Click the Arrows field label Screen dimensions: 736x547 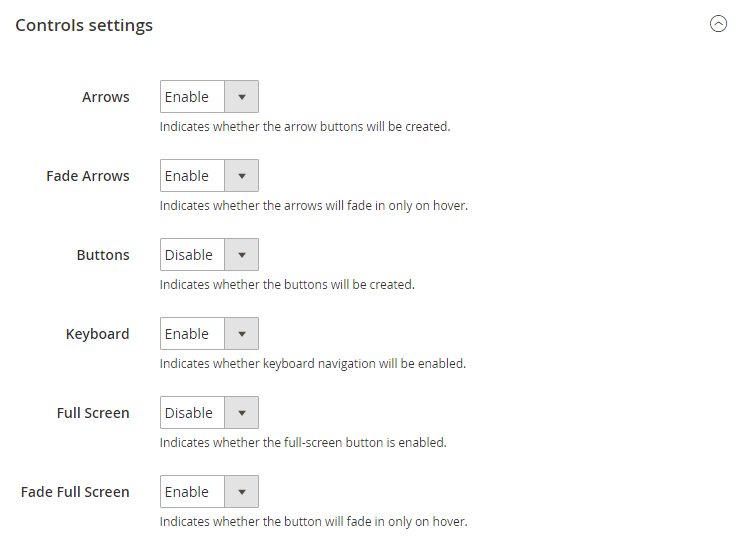coord(106,97)
